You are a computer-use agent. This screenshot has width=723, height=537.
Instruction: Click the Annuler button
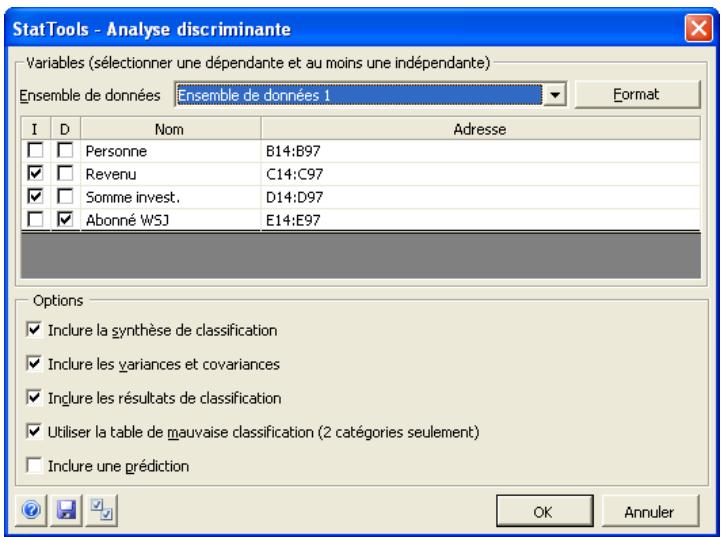tap(649, 511)
